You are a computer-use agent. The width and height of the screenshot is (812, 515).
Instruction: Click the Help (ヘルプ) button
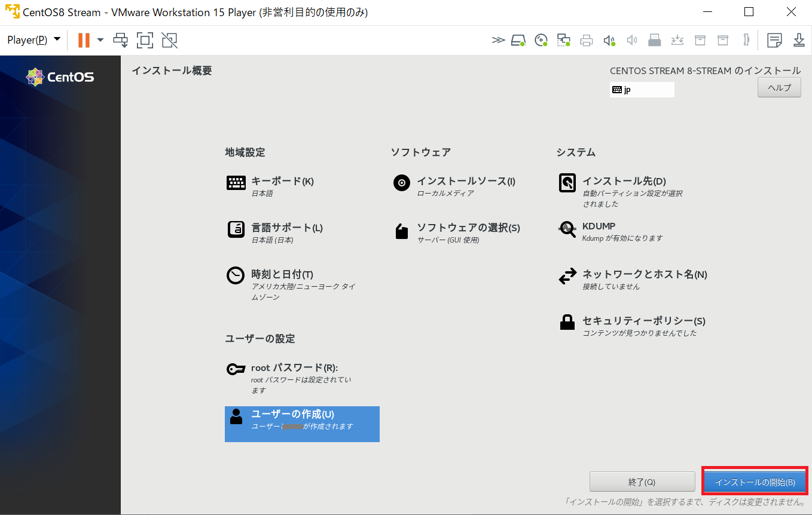779,87
